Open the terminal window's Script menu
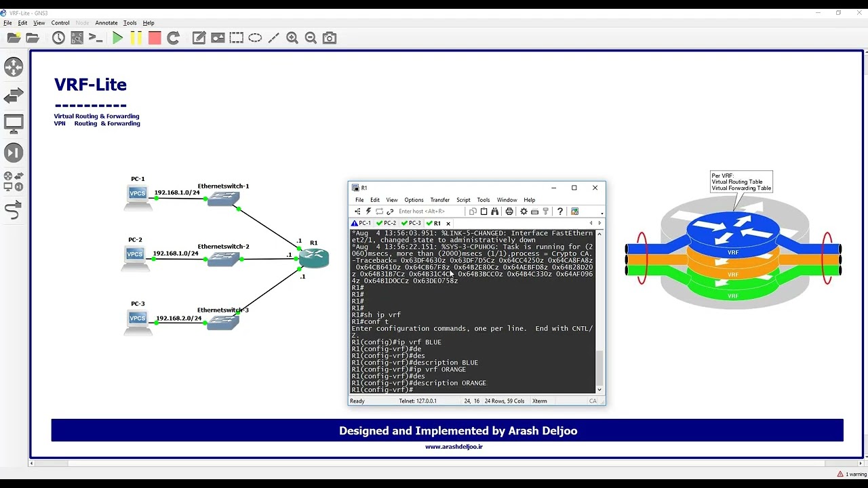This screenshot has height=488, width=868. [463, 200]
